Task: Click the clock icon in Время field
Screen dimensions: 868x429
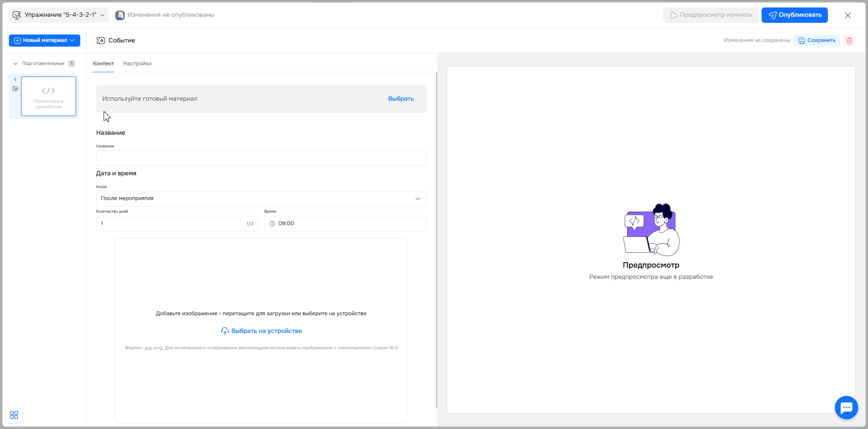Action: tap(273, 224)
